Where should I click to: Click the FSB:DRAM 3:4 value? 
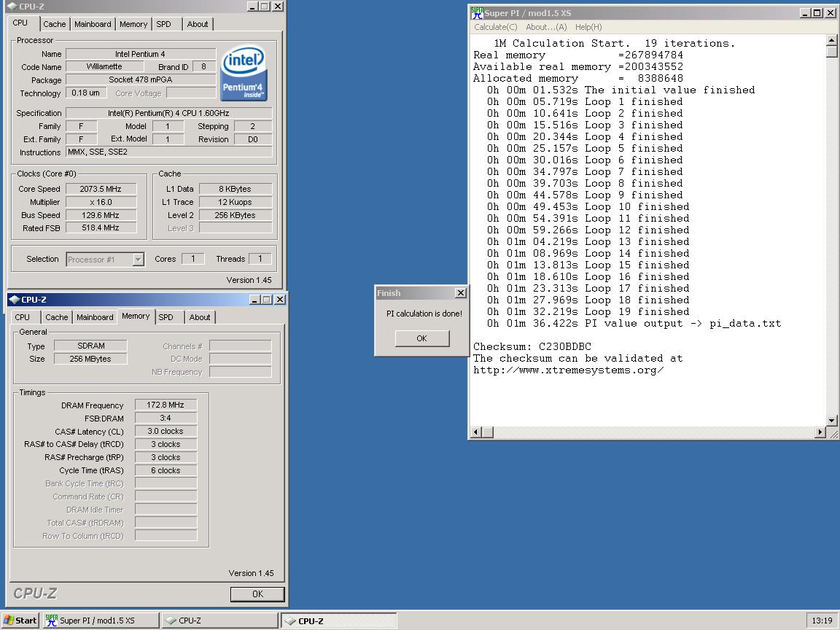[166, 418]
